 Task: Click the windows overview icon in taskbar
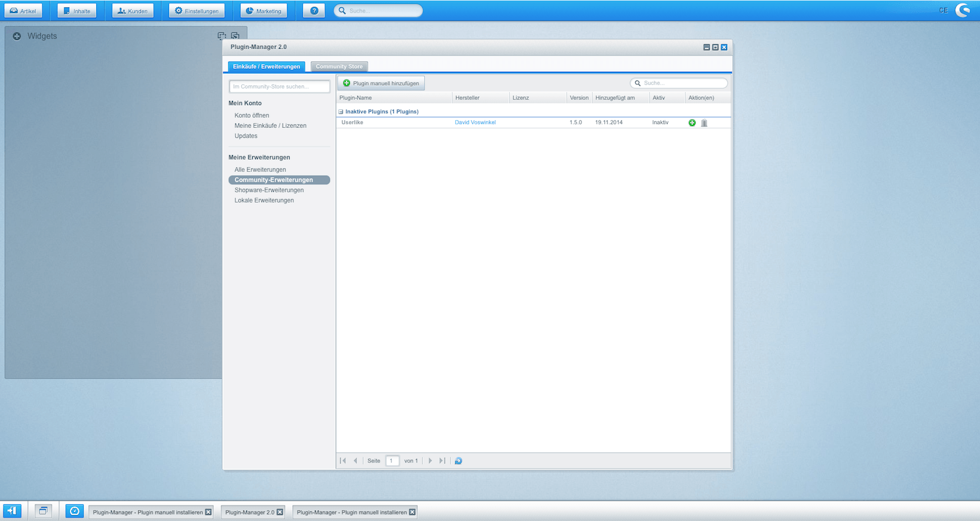click(x=43, y=511)
